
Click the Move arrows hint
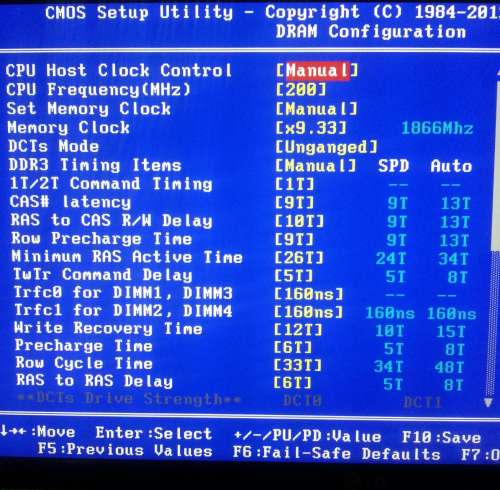click(x=38, y=432)
